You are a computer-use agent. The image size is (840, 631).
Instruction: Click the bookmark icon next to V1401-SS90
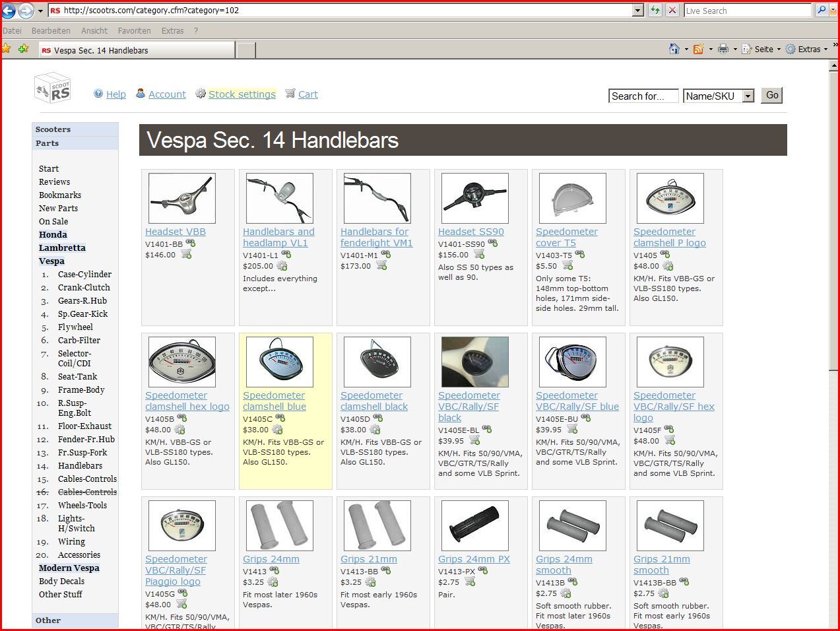492,244
